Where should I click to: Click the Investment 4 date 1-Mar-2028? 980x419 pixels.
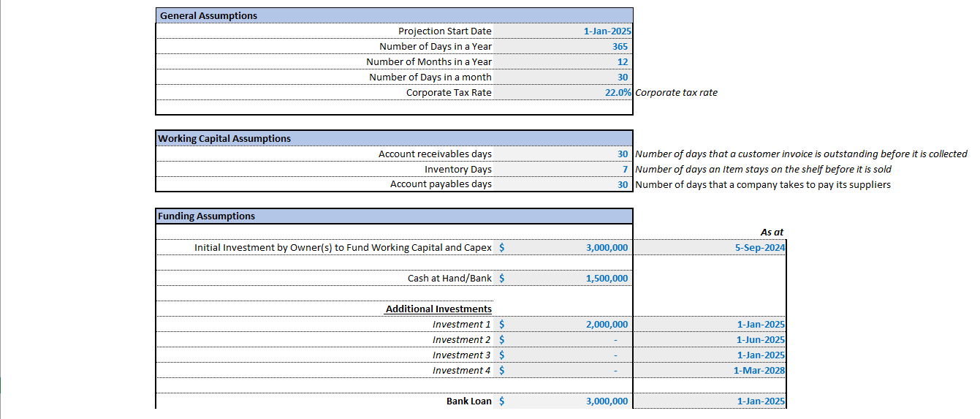click(x=759, y=370)
